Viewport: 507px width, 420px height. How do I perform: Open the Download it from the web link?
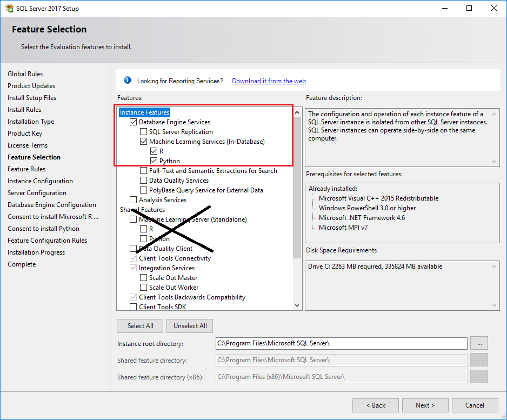click(269, 81)
